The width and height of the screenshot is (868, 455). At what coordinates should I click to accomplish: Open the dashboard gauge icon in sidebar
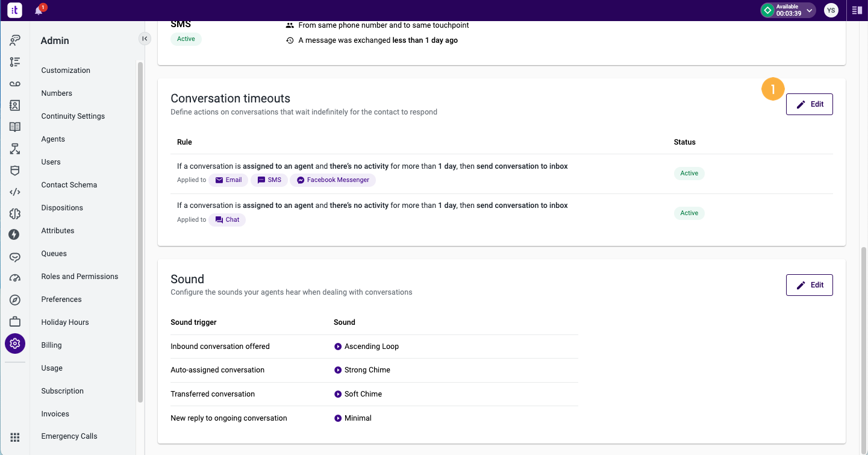15,278
